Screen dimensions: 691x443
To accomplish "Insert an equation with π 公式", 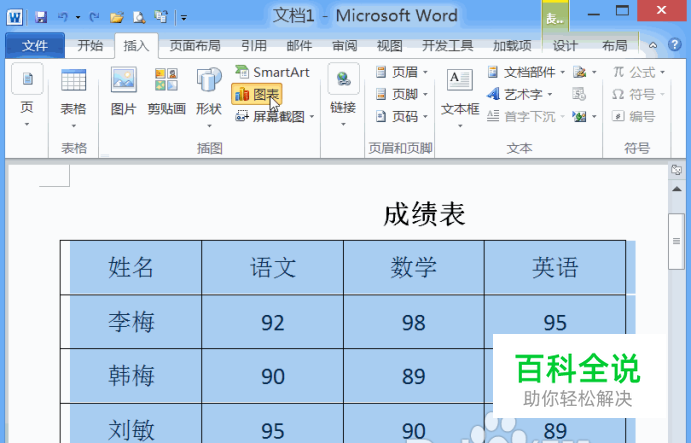I will [x=634, y=72].
